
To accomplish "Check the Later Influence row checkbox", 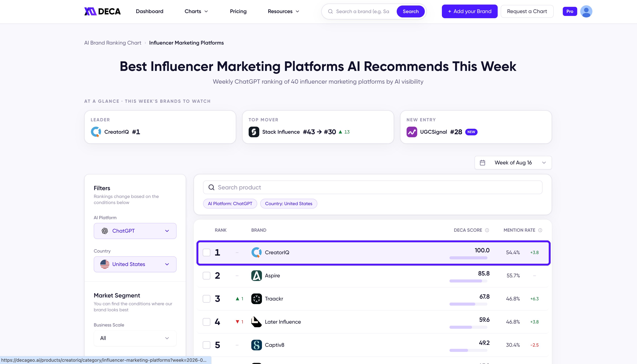I will (x=207, y=322).
